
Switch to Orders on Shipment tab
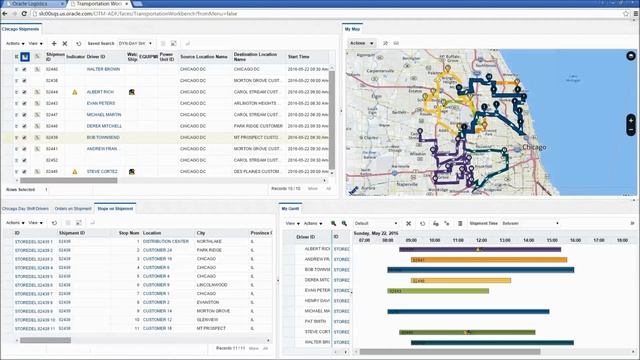point(73,209)
